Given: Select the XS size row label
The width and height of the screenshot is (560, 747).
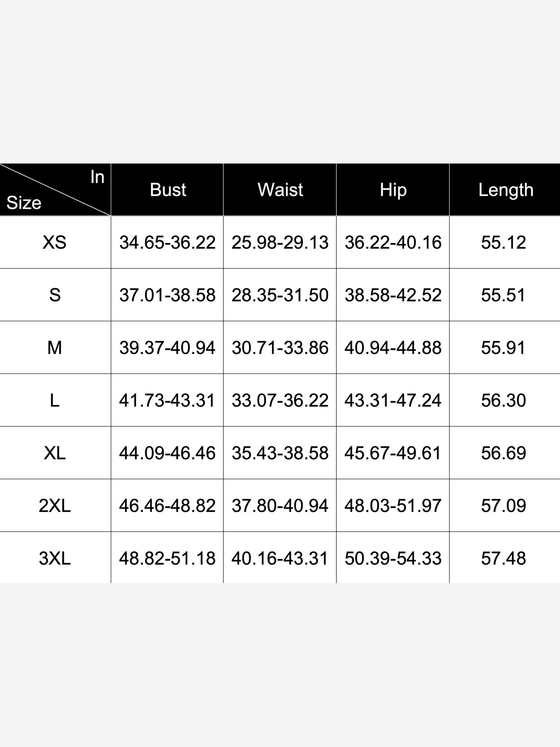Looking at the screenshot, I should click(55, 242).
